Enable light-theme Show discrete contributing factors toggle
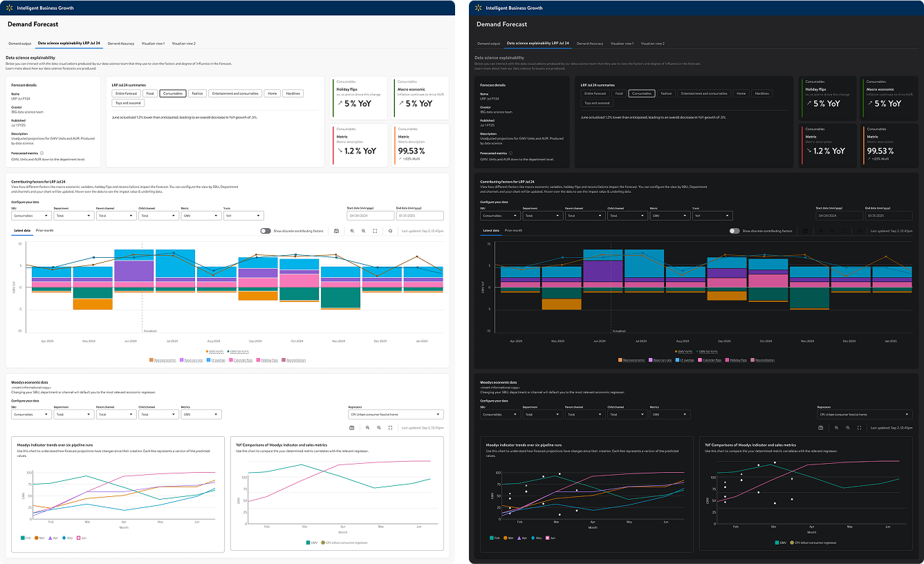The width and height of the screenshot is (924, 564). click(x=266, y=231)
